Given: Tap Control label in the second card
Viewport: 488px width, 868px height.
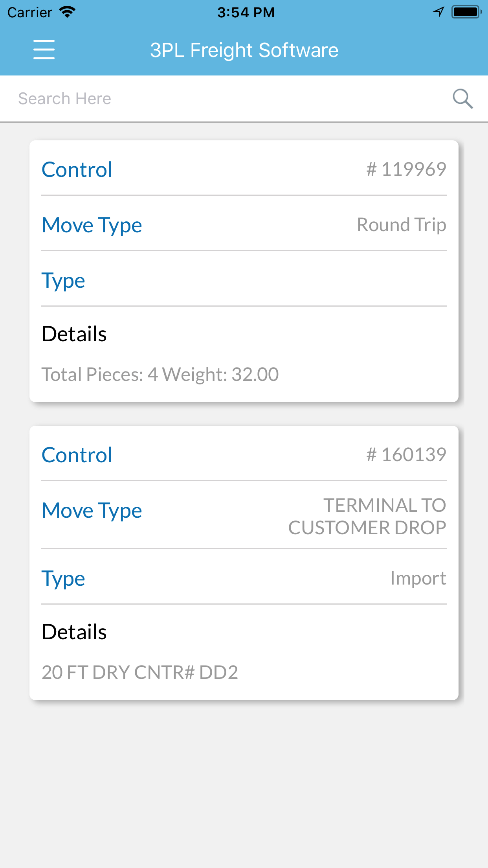Looking at the screenshot, I should 77,455.
